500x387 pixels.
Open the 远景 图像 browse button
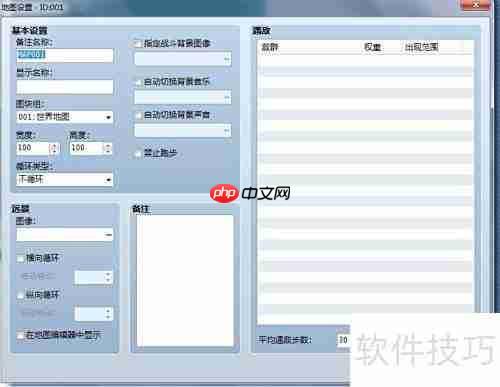pos(108,235)
